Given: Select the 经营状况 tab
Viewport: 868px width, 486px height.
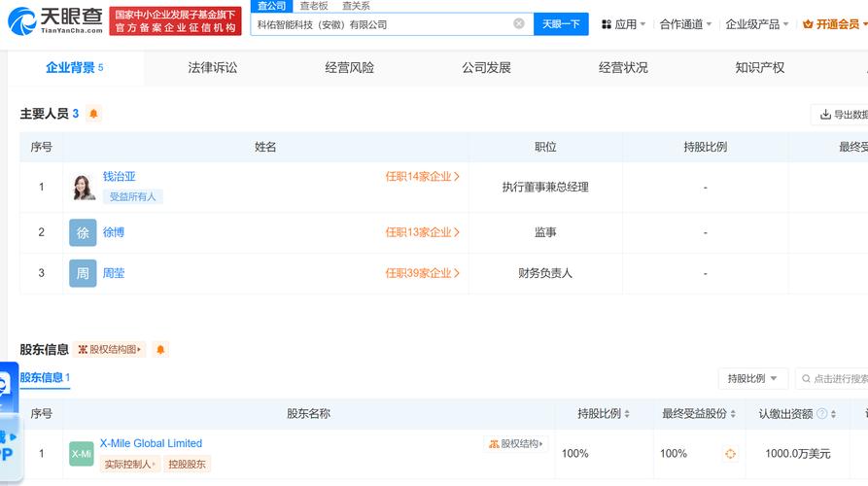Looking at the screenshot, I should point(623,67).
